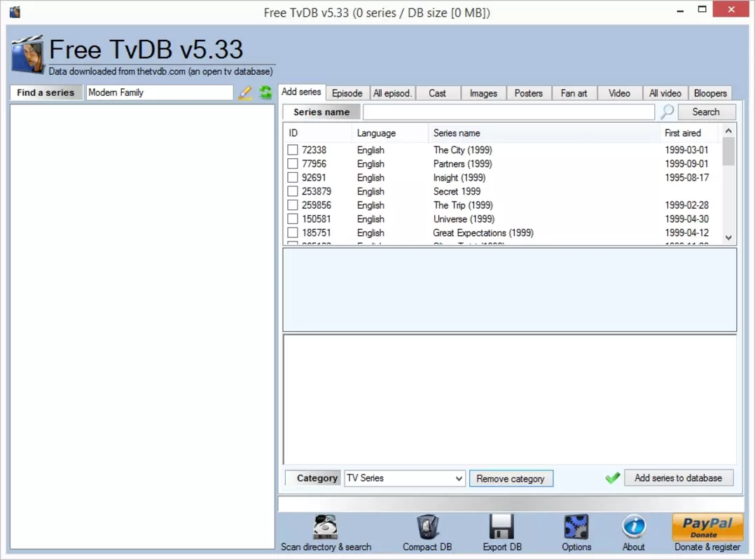This screenshot has height=560, width=755.
Task: Click the Free TvDB clapperboard logo
Action: click(28, 54)
